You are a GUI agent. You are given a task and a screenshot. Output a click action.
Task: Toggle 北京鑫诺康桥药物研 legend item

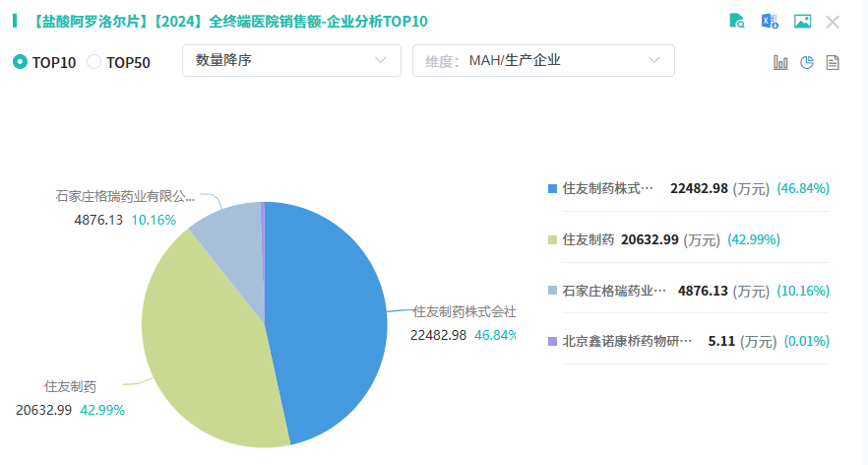(627, 342)
